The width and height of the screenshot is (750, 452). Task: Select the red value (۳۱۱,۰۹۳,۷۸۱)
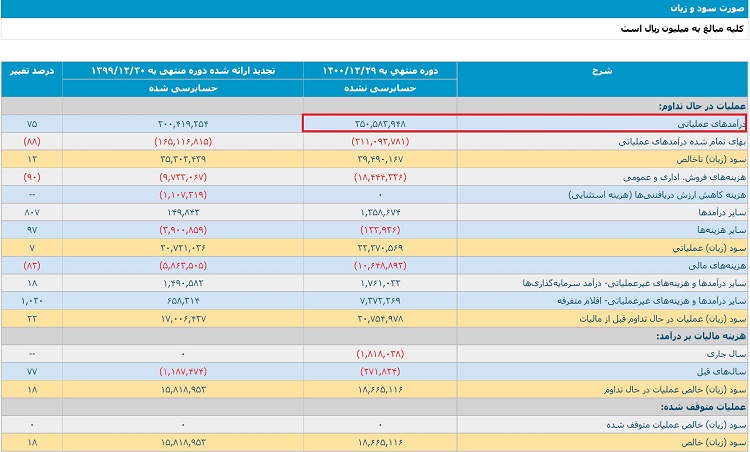coord(380,142)
